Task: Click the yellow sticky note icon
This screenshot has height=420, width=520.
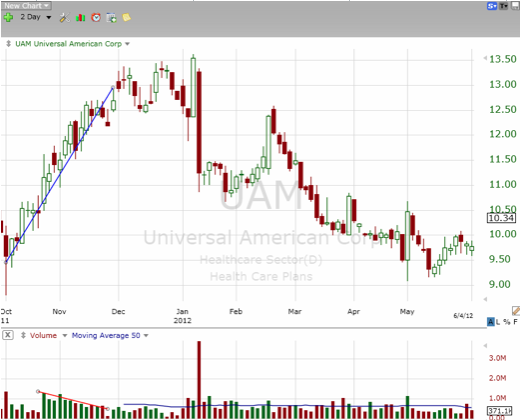Action: tap(127, 17)
